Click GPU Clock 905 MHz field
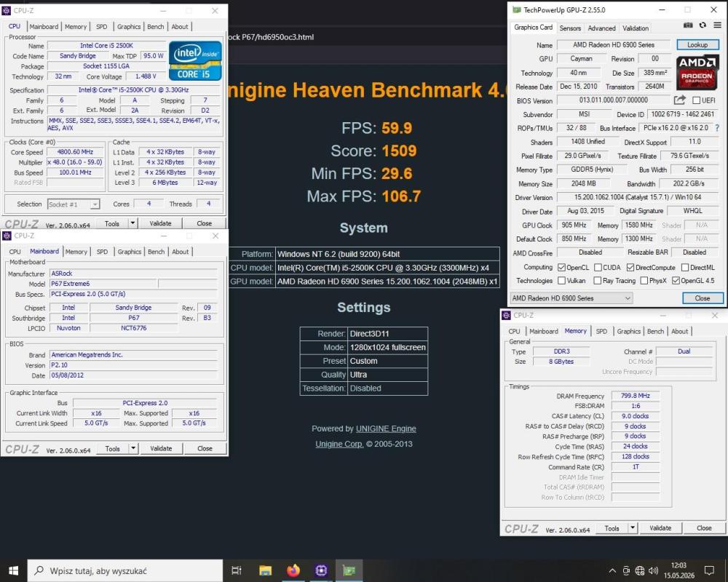 574,225
